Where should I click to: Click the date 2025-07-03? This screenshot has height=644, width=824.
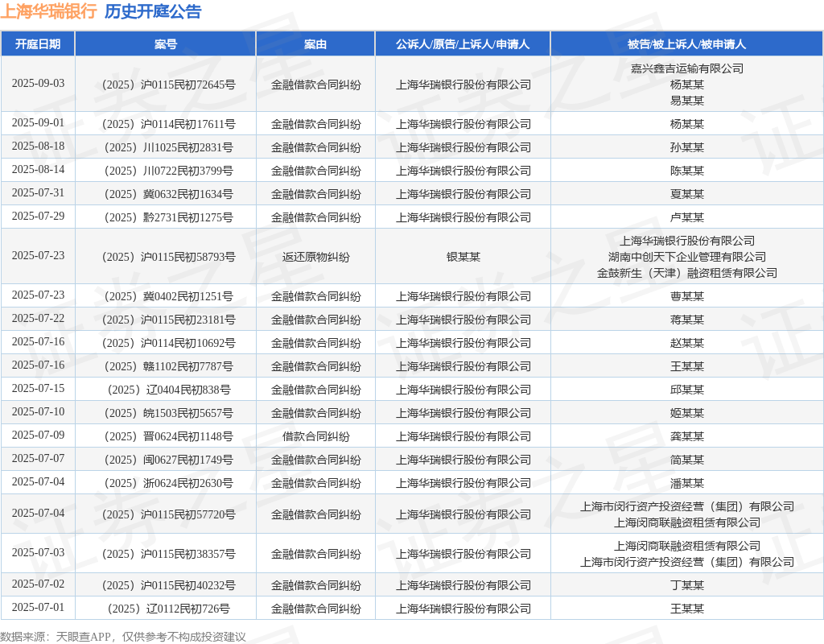coord(38,552)
